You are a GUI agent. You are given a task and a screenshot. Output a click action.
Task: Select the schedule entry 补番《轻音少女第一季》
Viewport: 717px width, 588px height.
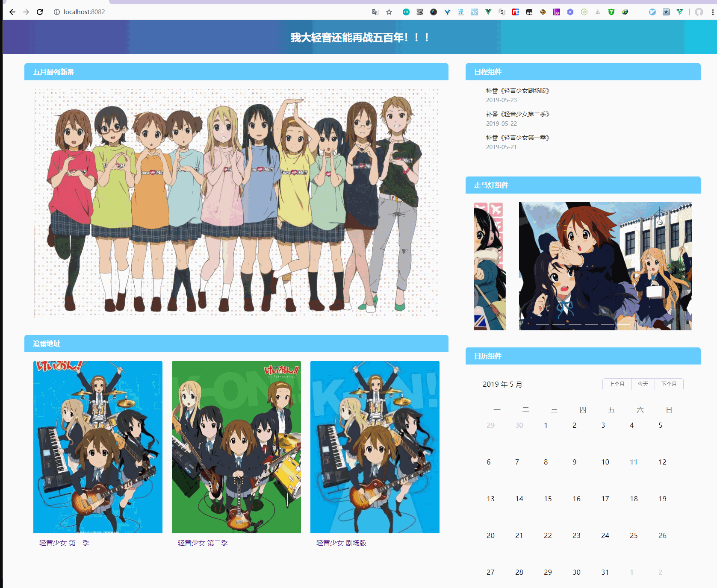pyautogui.click(x=518, y=138)
